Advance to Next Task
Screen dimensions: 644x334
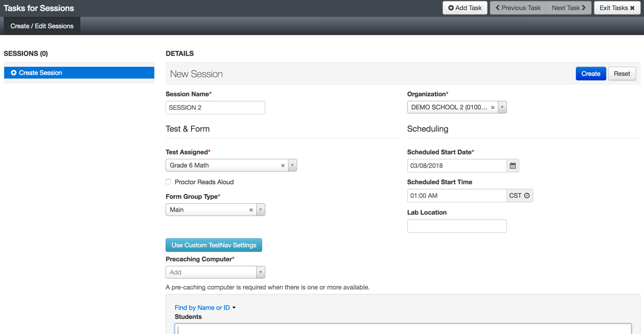tap(569, 8)
